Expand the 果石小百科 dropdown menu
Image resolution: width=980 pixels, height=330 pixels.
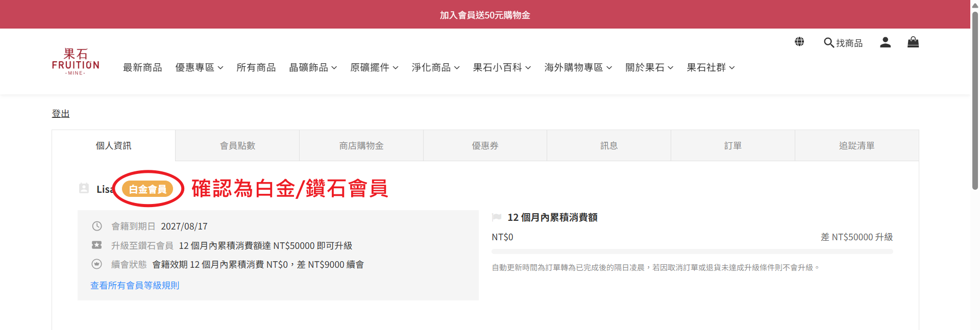point(502,67)
